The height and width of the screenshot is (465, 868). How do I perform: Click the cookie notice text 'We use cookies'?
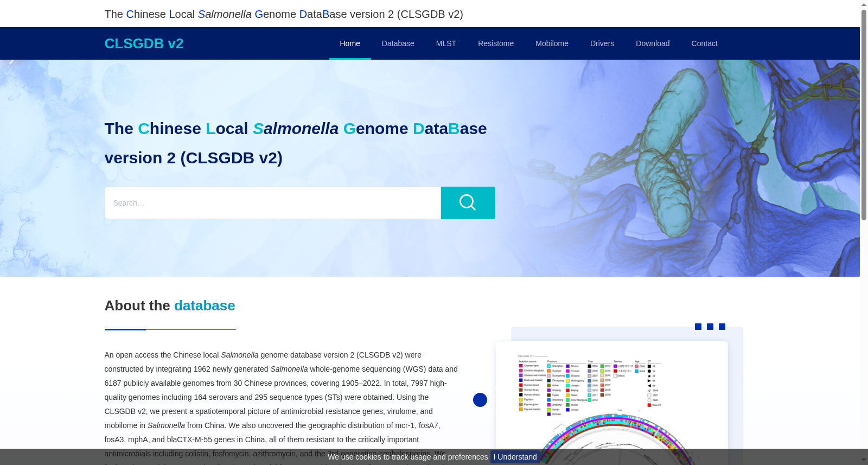pos(407,457)
